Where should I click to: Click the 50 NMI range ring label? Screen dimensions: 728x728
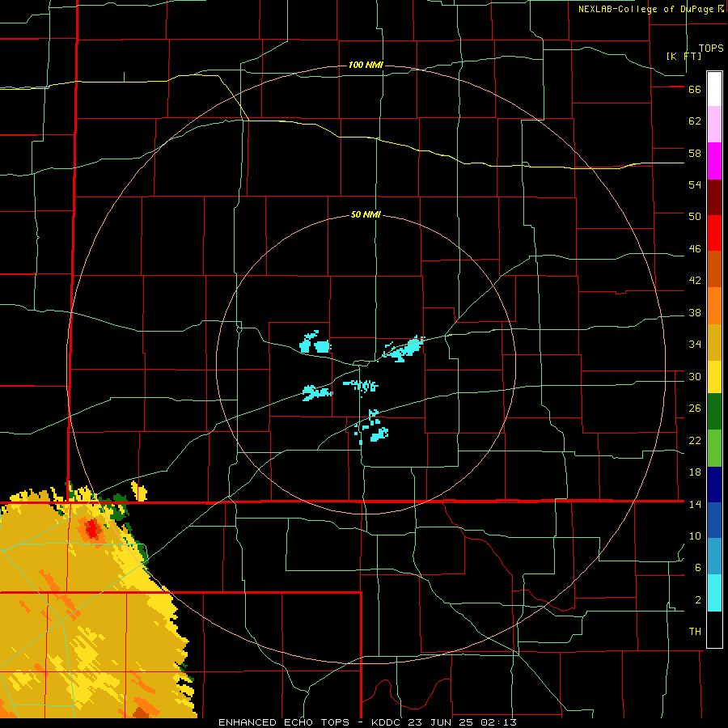point(366,214)
